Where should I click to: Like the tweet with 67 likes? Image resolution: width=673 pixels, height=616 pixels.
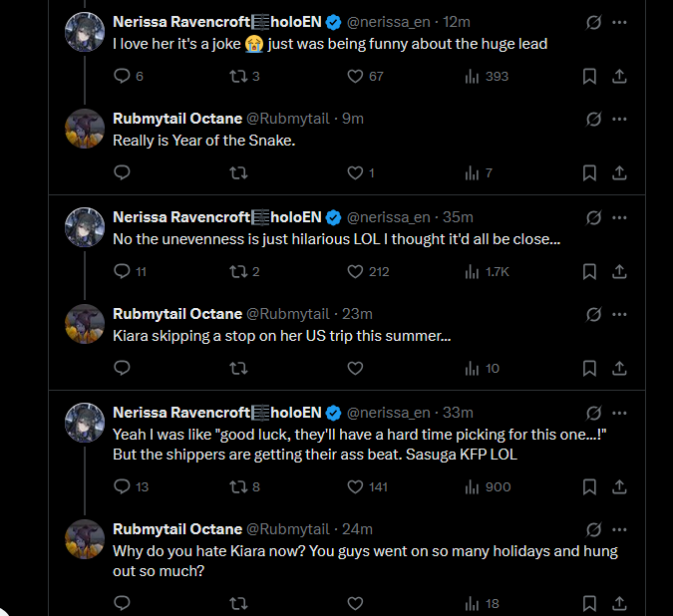coord(355,76)
